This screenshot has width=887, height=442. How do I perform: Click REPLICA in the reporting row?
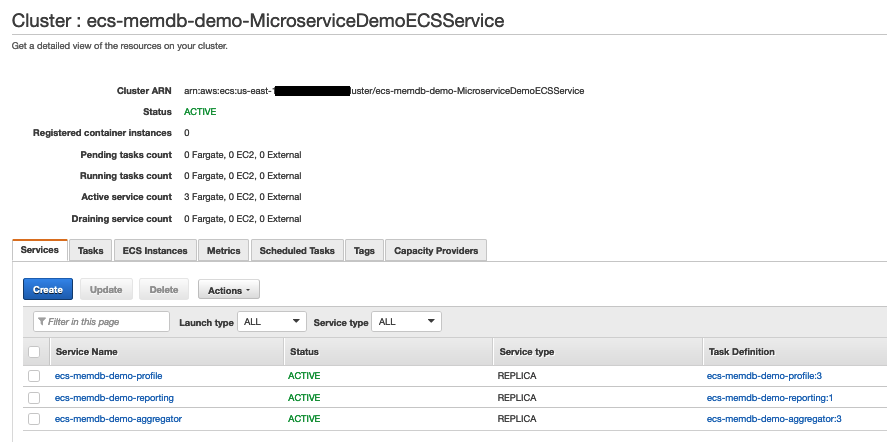517,398
